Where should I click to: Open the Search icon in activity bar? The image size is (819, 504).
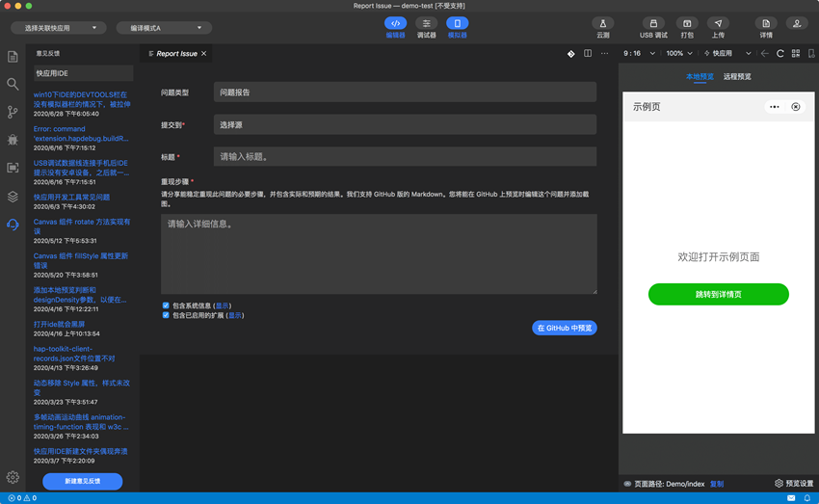coord(13,84)
